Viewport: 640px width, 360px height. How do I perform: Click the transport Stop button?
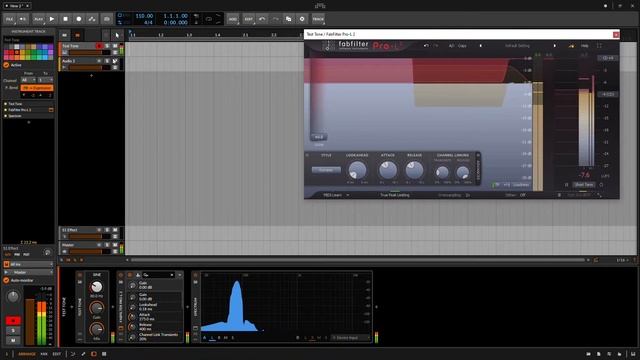(x=65, y=19)
